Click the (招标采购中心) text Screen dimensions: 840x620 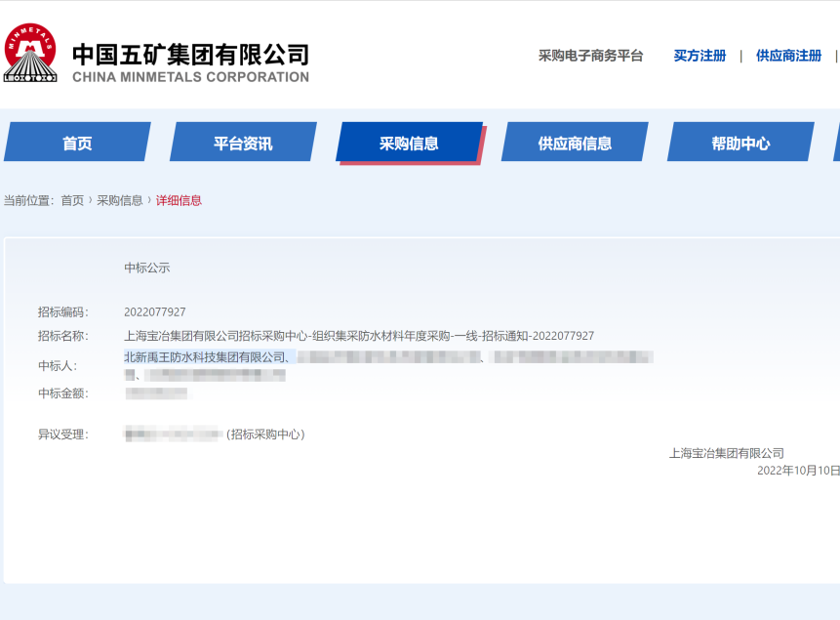point(265,434)
